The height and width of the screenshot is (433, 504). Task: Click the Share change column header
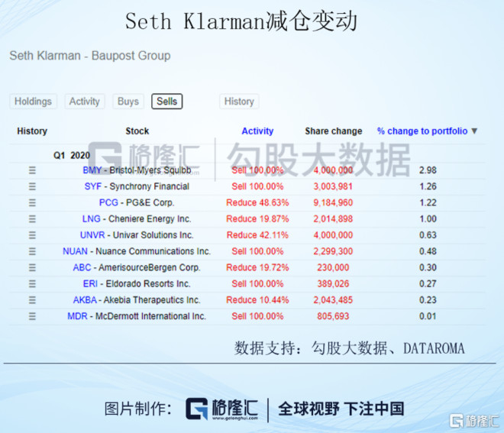[x=333, y=131]
